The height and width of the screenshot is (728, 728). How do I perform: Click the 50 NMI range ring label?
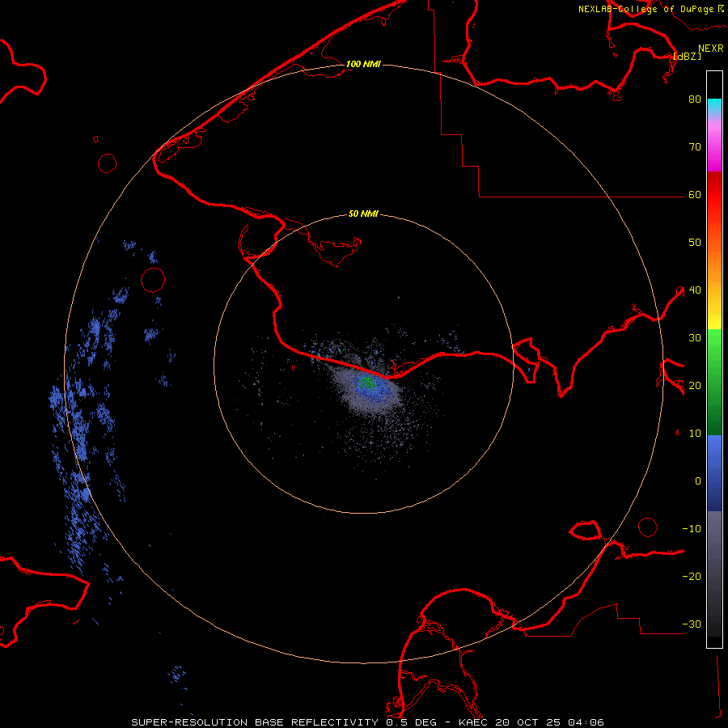(363, 214)
